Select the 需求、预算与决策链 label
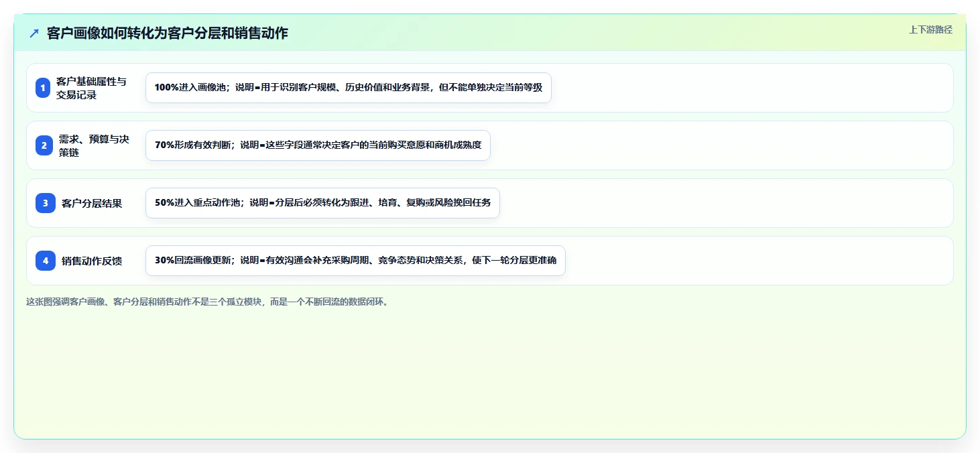The width and height of the screenshot is (980, 453). click(x=94, y=145)
